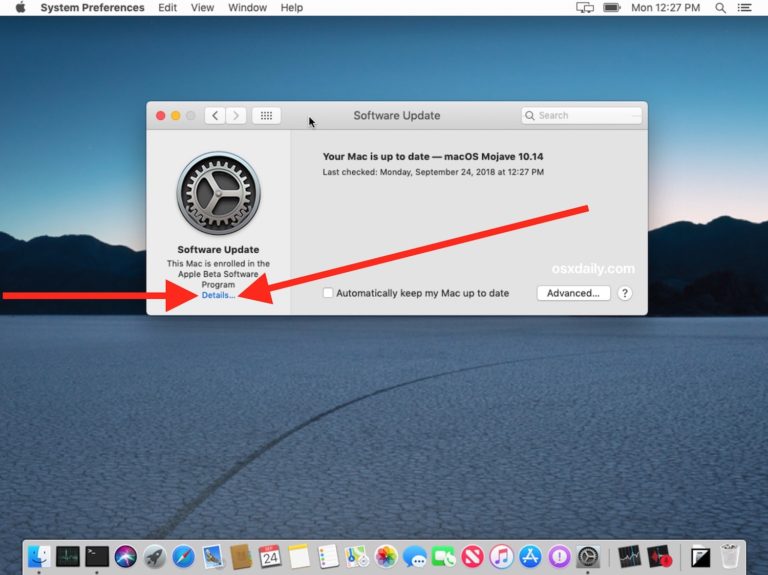Screen dimensions: 768x575
Task: Open App Store from the Dock
Action: coord(530,557)
